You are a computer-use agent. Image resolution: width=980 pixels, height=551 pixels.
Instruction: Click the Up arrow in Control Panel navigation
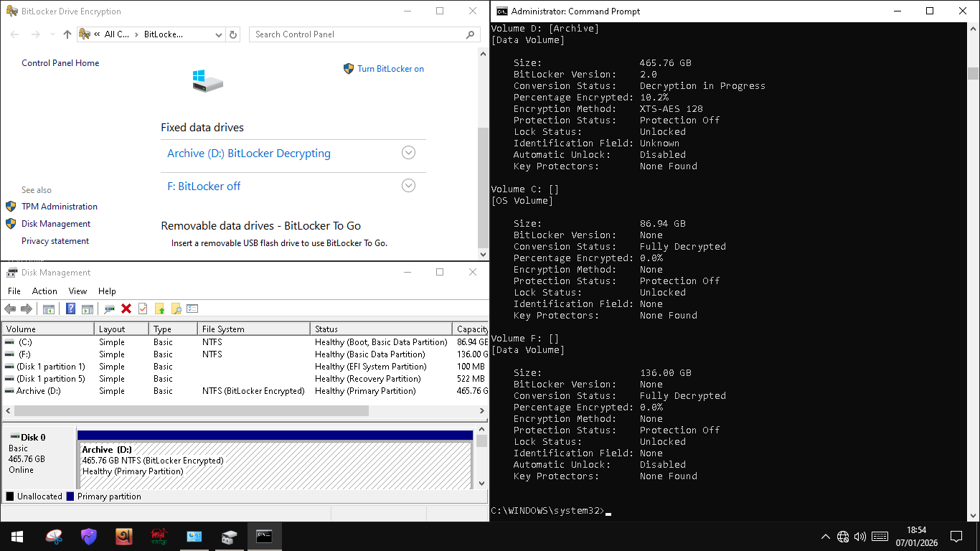[67, 34]
